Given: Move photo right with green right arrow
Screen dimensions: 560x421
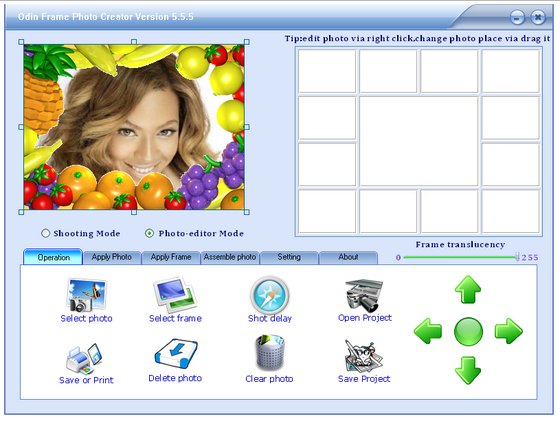Looking at the screenshot, I should [509, 331].
